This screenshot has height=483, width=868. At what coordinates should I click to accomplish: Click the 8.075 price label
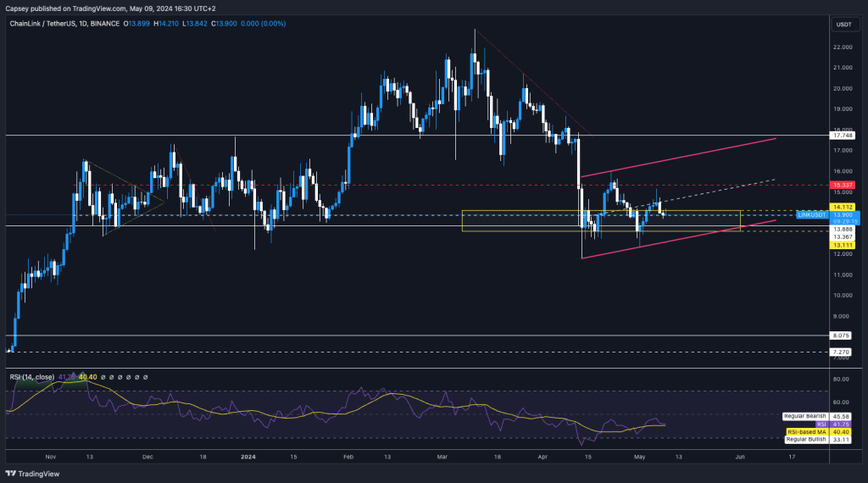[x=841, y=336]
